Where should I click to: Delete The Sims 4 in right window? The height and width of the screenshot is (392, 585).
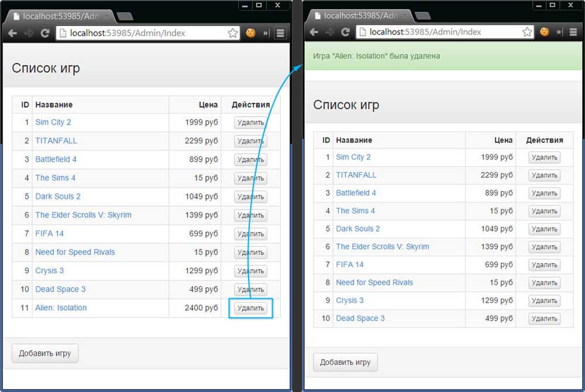pos(544,211)
